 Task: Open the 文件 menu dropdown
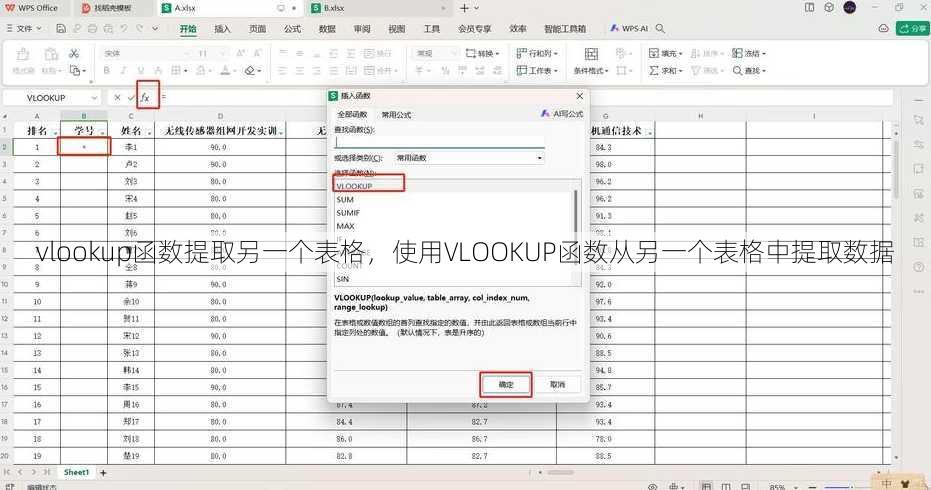click(24, 29)
